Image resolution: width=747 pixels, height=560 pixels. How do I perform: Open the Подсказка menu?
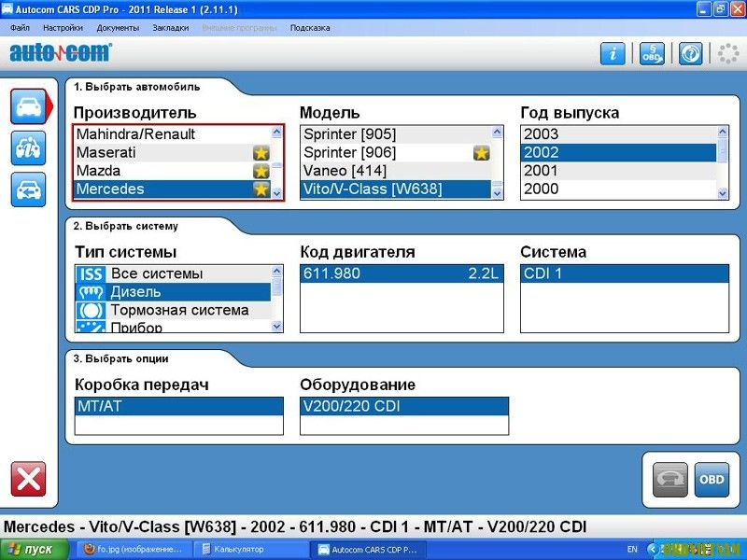(x=310, y=28)
